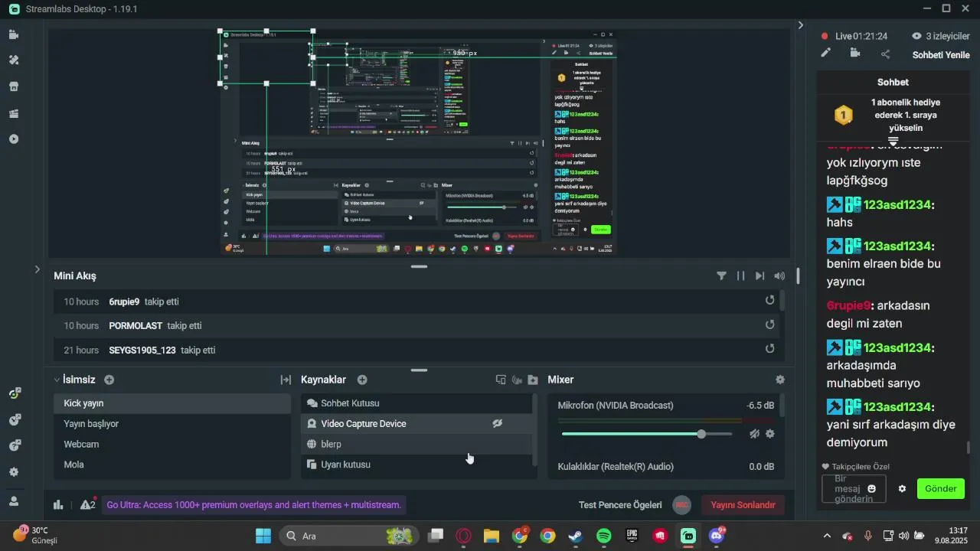Image resolution: width=980 pixels, height=551 pixels.
Task: Mute the Mikrofon (NVIDIA Broadcast) source
Action: coord(754,434)
